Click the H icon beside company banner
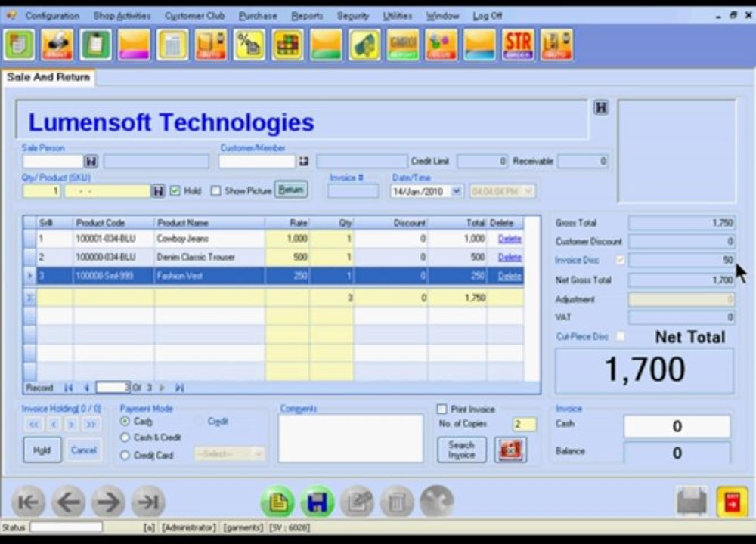The image size is (756, 544). (x=601, y=107)
